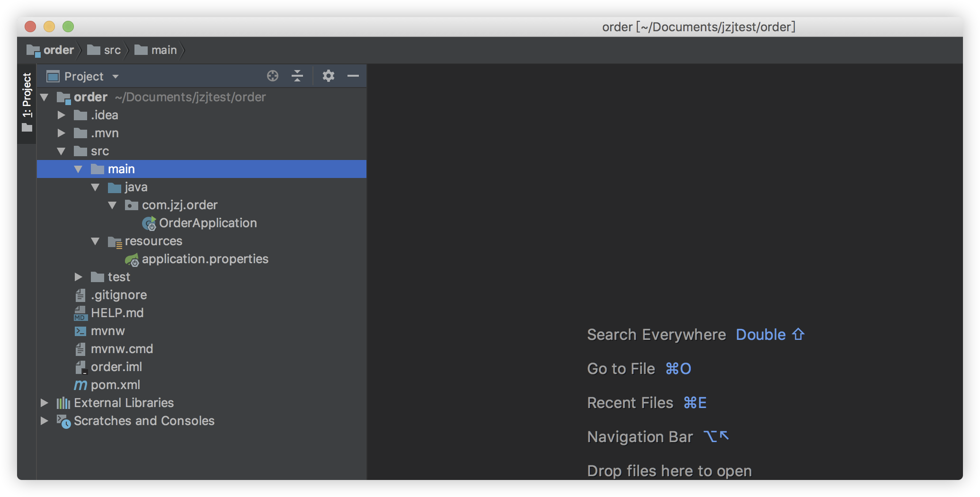Click Go to File hint text
Viewport: 980px width, 497px height.
tap(621, 369)
